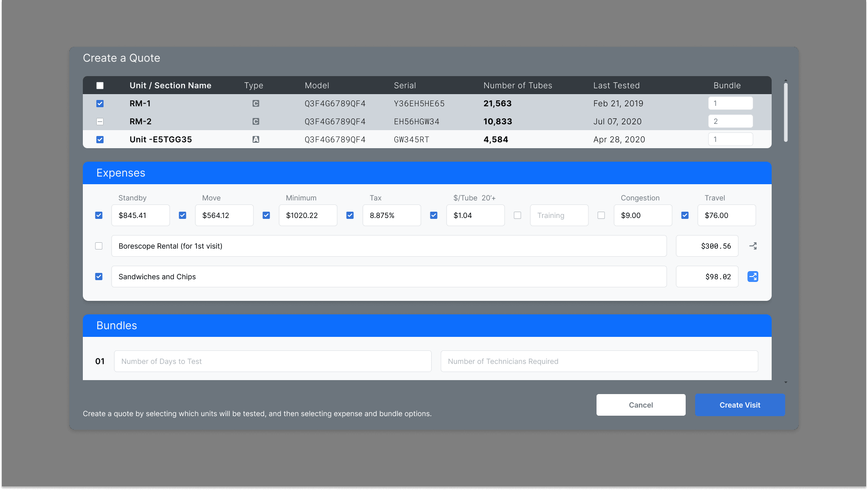
Task: Click the Cancel button
Action: pyautogui.click(x=641, y=405)
